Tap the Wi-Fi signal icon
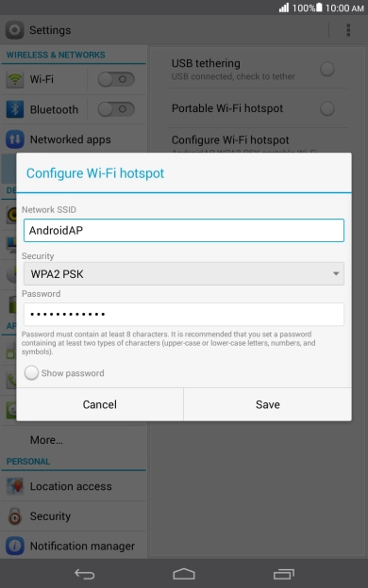 (x=15, y=79)
